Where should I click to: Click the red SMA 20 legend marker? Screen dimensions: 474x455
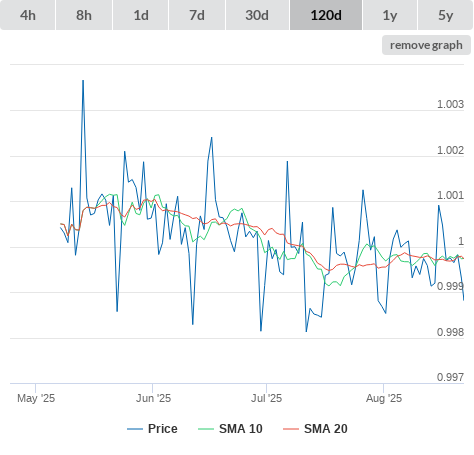click(x=291, y=429)
